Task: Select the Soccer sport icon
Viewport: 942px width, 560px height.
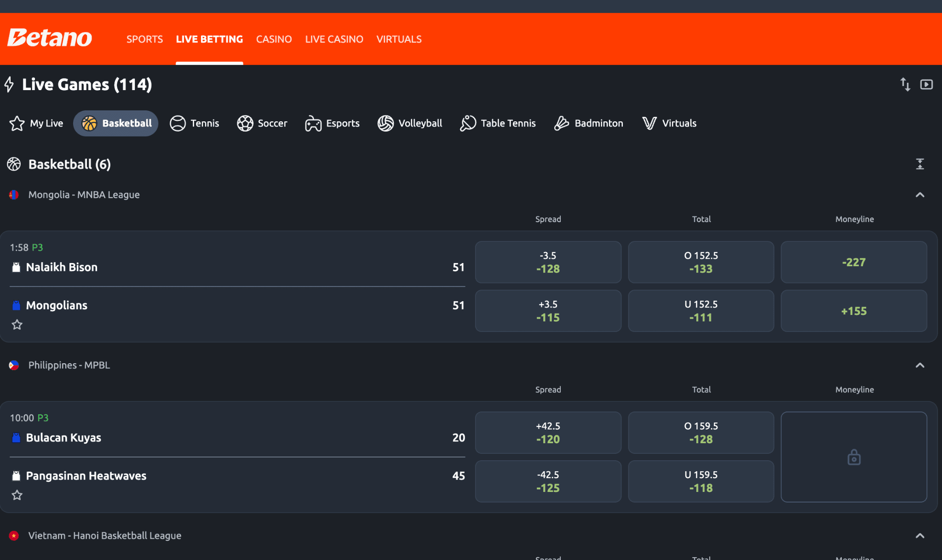Action: click(245, 123)
